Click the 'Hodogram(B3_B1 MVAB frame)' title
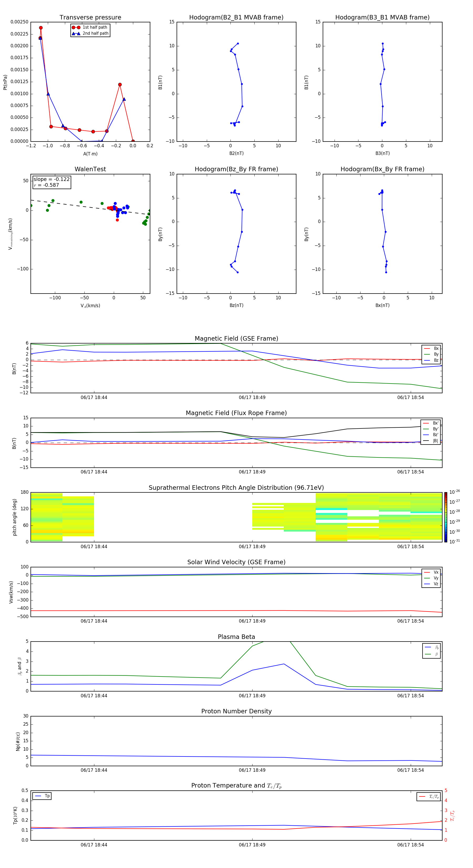This screenshot has height=868, width=473. pos(382,18)
